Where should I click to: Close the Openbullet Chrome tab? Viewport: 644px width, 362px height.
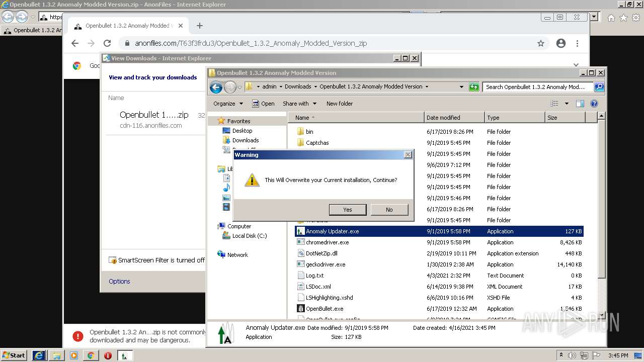[x=181, y=26]
